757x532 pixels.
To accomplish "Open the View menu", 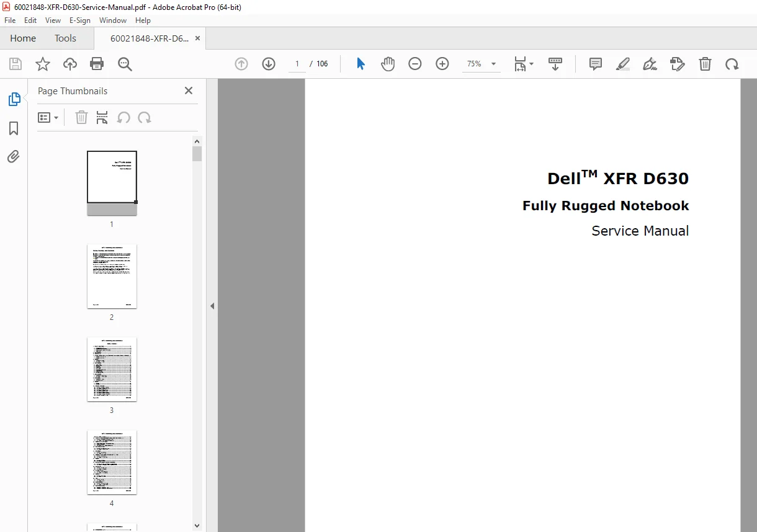I will tap(53, 20).
